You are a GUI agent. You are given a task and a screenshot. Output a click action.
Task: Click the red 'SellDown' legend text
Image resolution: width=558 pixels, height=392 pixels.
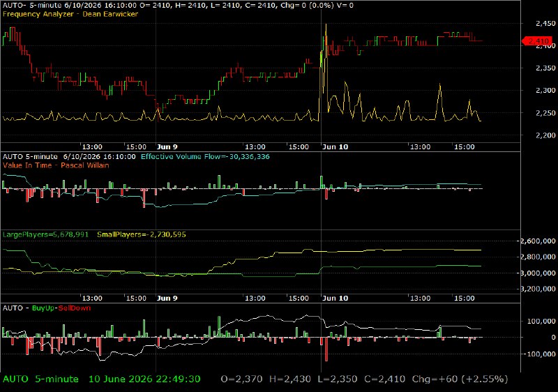coord(74,308)
